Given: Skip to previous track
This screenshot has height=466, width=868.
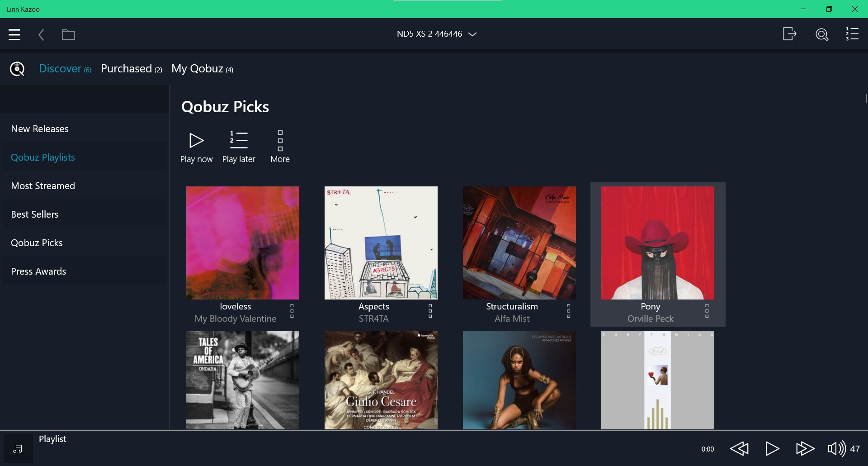Looking at the screenshot, I should click(739, 448).
